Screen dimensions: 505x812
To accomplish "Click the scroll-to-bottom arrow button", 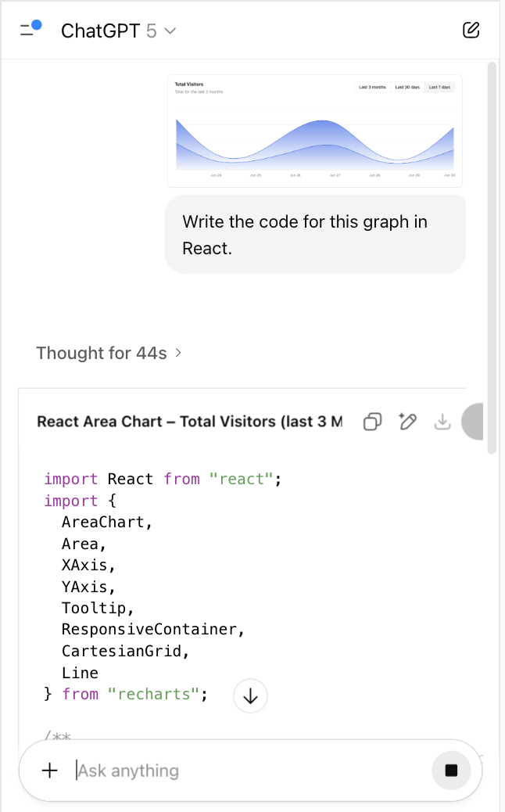I will click(250, 696).
